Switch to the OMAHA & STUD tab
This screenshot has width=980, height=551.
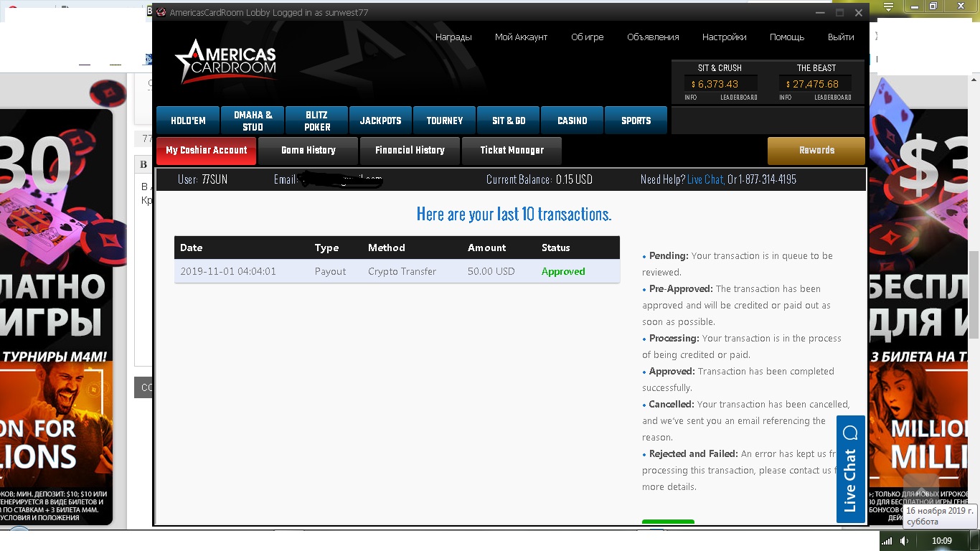coord(253,121)
